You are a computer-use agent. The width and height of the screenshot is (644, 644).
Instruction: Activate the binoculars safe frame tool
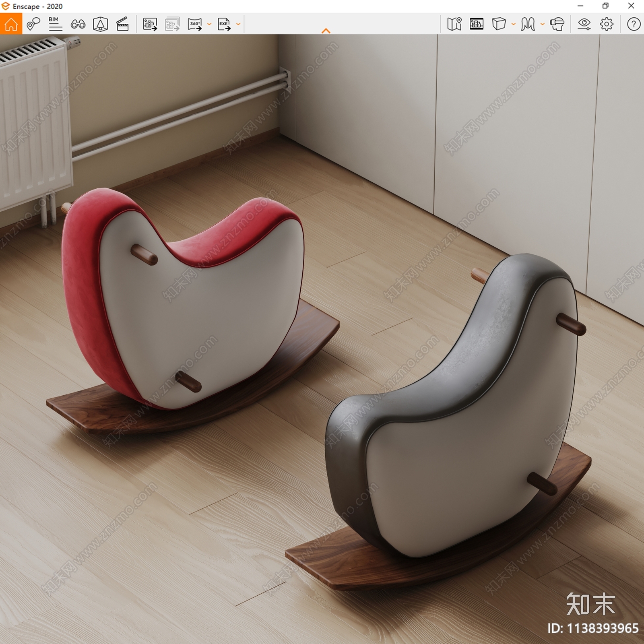[78, 25]
